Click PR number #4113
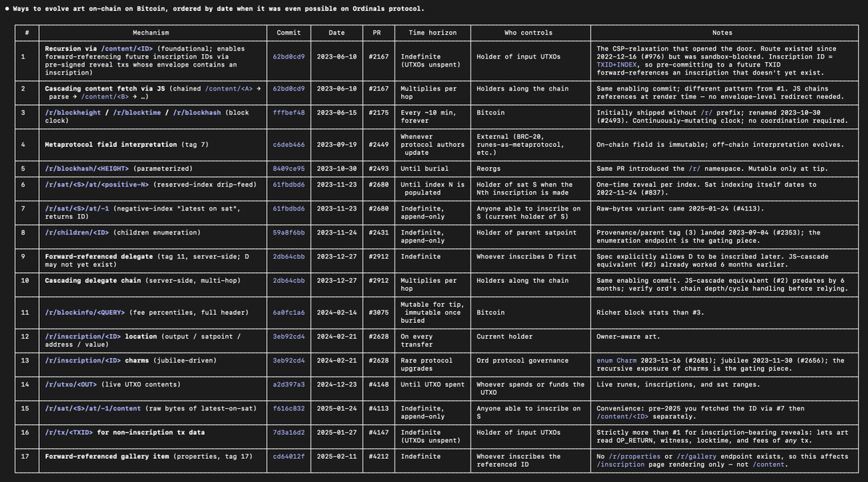This screenshot has width=868, height=482. (x=379, y=408)
